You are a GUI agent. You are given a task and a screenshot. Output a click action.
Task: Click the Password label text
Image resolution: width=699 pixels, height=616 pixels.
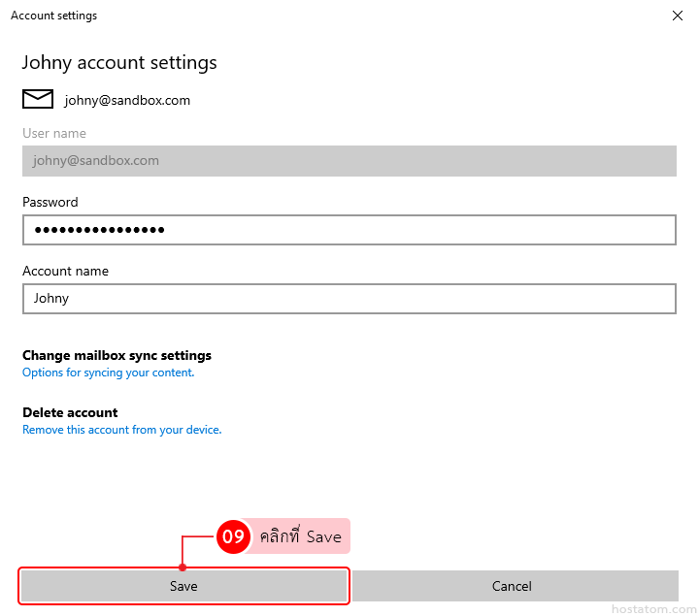(x=50, y=202)
